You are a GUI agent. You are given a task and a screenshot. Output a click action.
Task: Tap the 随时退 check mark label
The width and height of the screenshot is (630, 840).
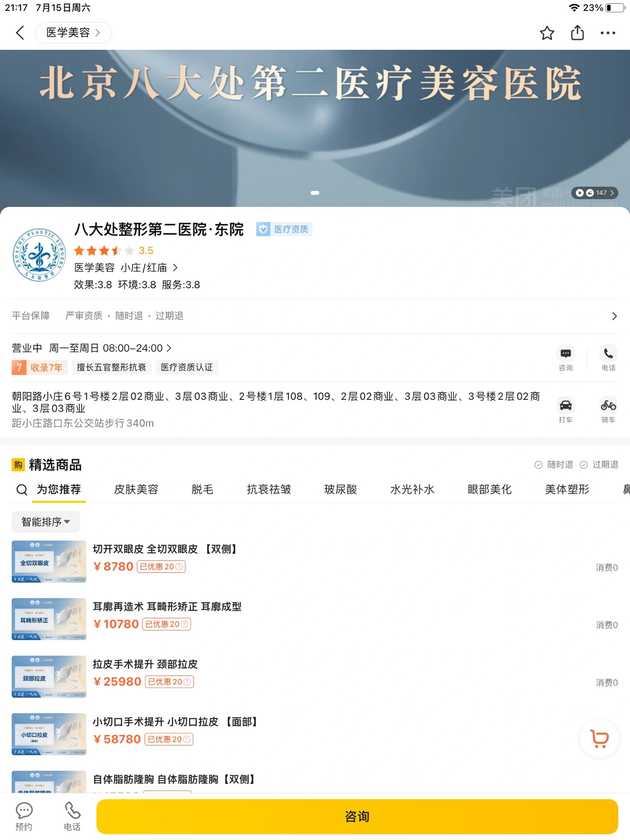pyautogui.click(x=554, y=465)
